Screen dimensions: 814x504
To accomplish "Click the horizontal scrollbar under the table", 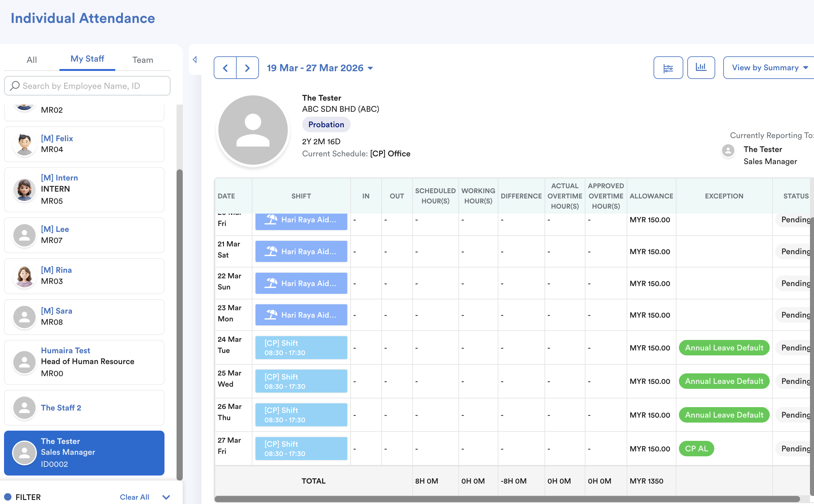I will tap(507, 499).
